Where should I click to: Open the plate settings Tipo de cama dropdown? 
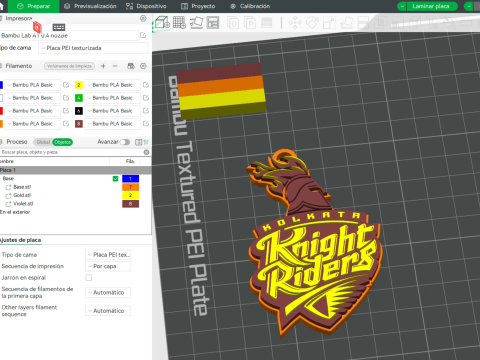point(108,255)
